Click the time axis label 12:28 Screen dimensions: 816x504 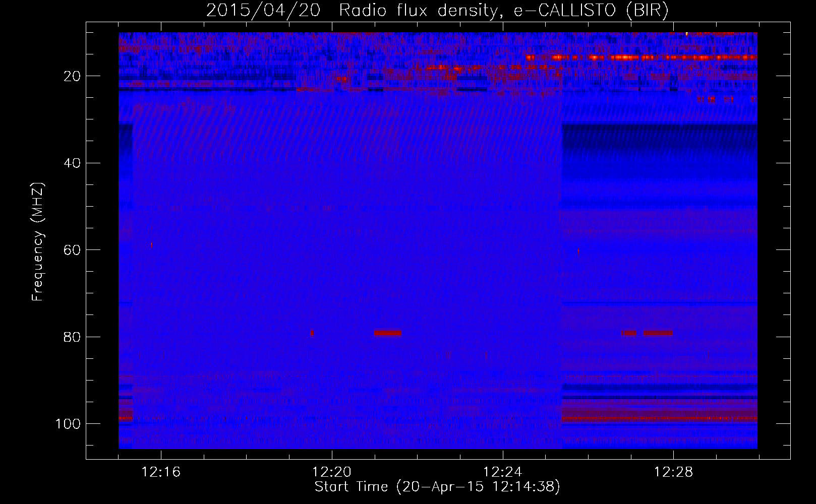coord(674,472)
